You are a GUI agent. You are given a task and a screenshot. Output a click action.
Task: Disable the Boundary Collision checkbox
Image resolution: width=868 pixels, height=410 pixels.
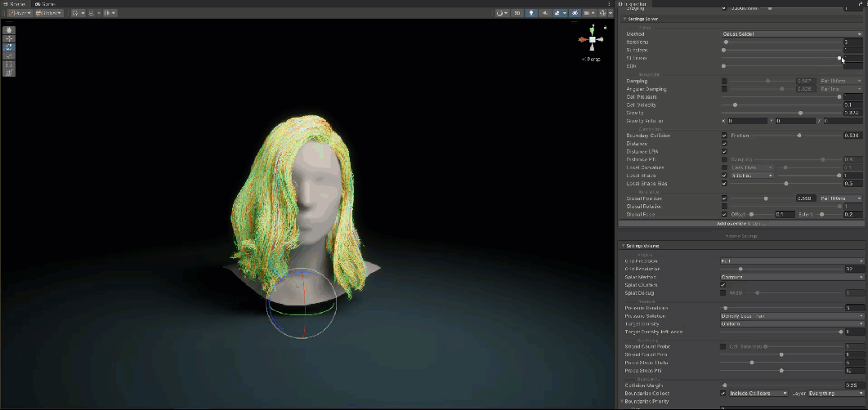pos(724,136)
